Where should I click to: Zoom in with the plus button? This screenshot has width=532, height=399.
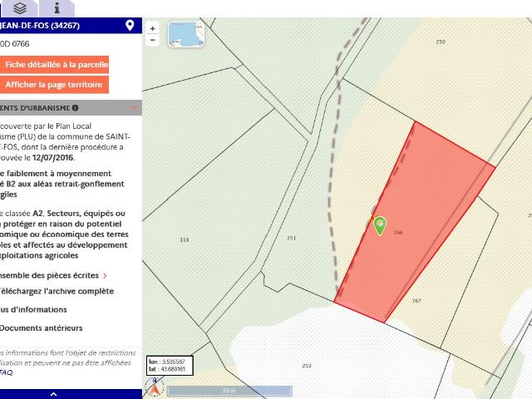click(x=153, y=28)
